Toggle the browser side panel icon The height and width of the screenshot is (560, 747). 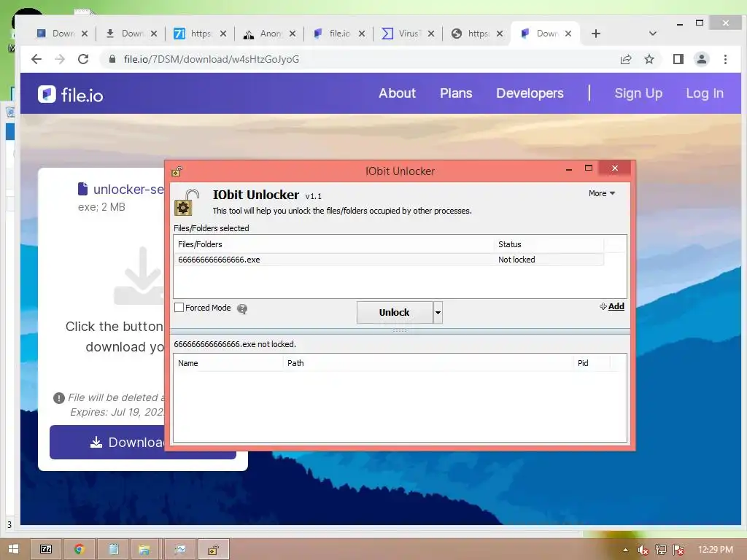coord(678,59)
